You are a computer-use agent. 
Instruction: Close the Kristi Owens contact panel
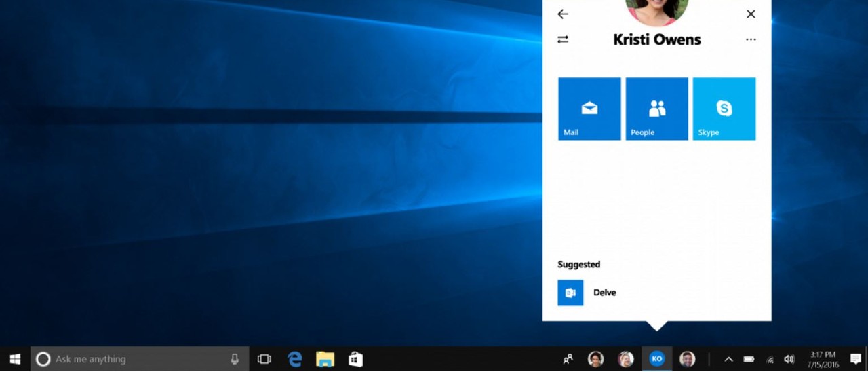tap(751, 14)
